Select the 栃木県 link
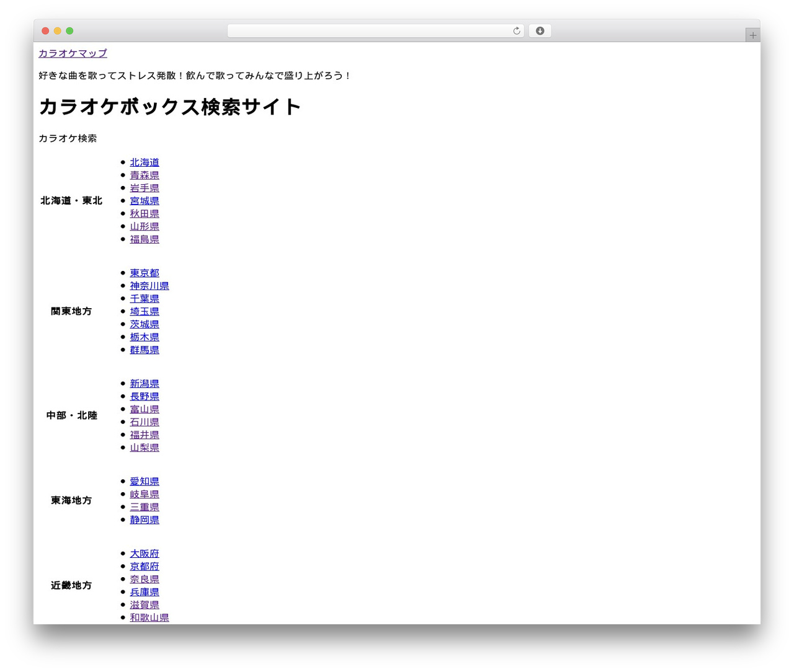The image size is (794, 672). pyautogui.click(x=145, y=337)
